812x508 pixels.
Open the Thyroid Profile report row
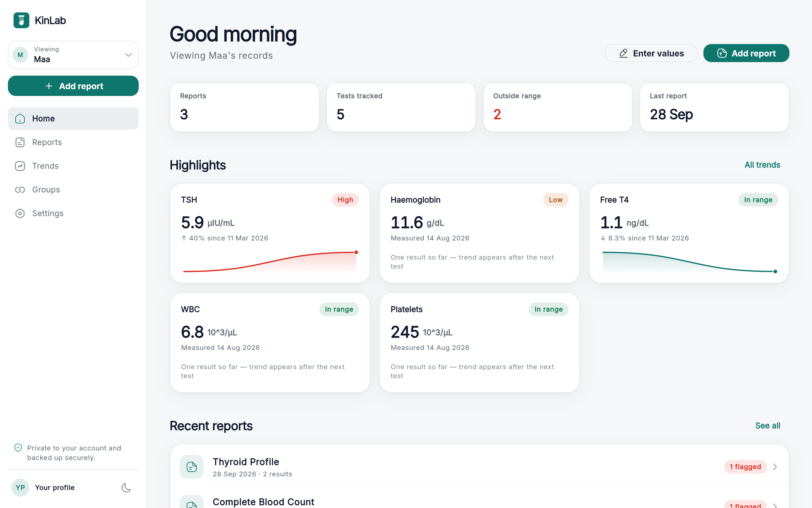[x=479, y=467]
